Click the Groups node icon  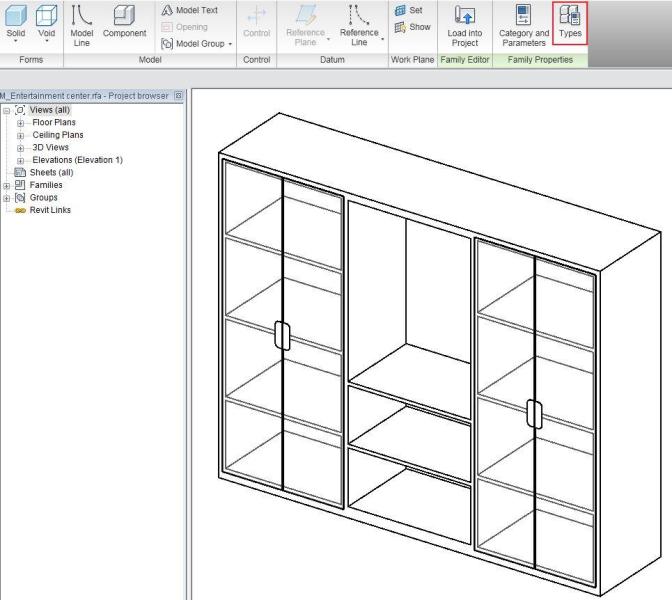(20, 198)
